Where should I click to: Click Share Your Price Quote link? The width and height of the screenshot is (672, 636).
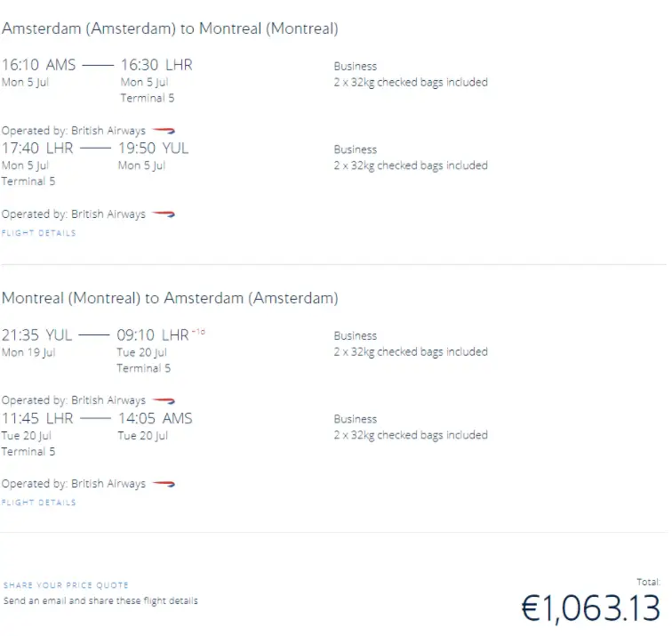pos(66,585)
